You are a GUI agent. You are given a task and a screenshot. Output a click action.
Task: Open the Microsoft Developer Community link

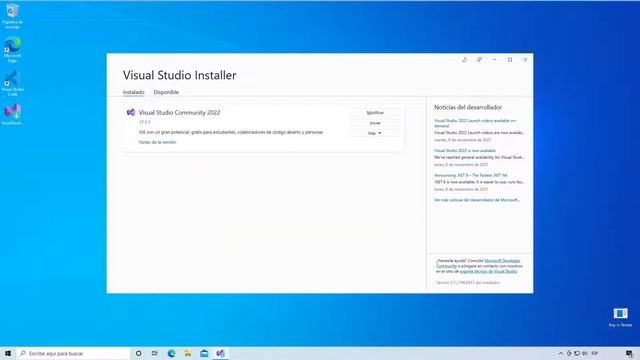(502, 261)
